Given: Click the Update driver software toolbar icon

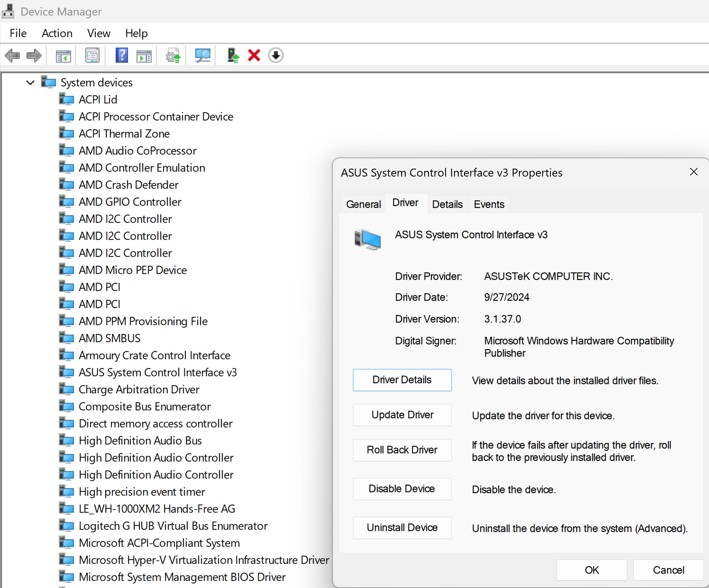Looking at the screenshot, I should point(173,56).
